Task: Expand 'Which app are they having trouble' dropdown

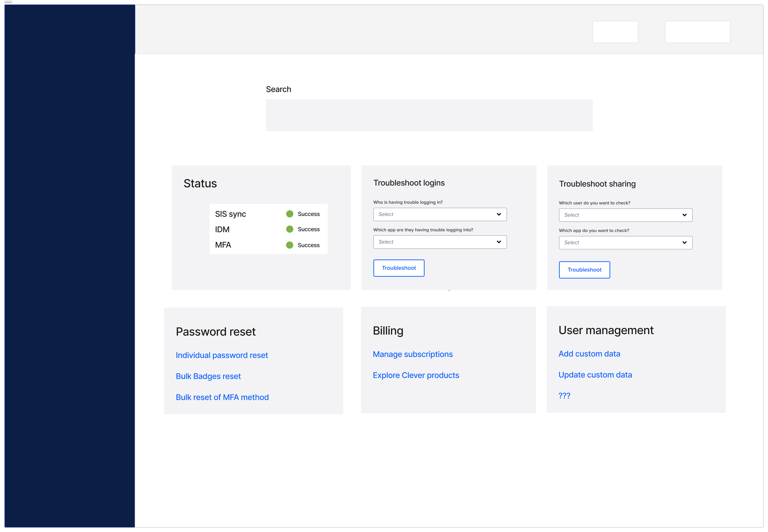Action: click(440, 242)
